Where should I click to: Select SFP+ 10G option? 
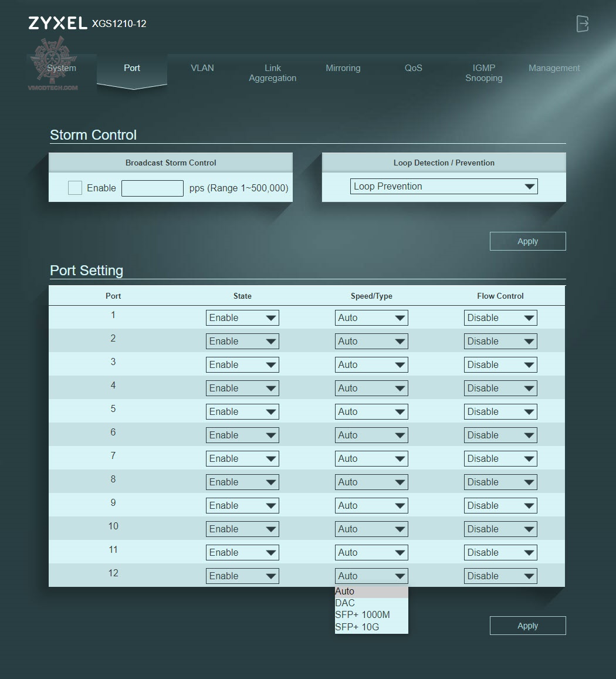tap(371, 627)
